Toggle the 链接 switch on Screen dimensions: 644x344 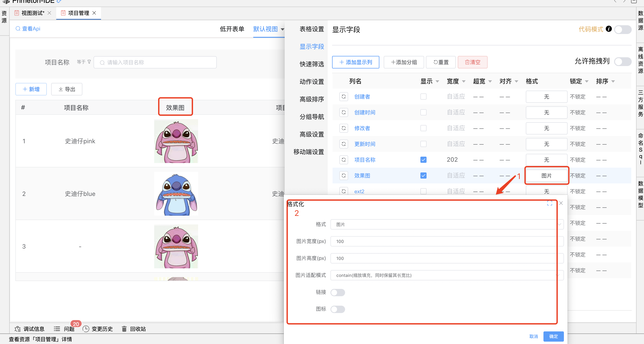point(338,292)
